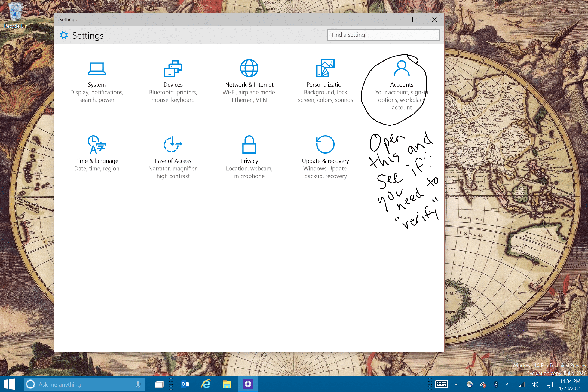Open File Explorer from the taskbar

(227, 384)
